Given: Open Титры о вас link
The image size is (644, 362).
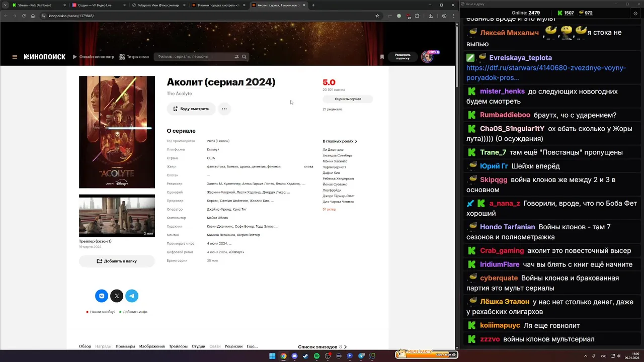Looking at the screenshot, I should [x=134, y=57].
